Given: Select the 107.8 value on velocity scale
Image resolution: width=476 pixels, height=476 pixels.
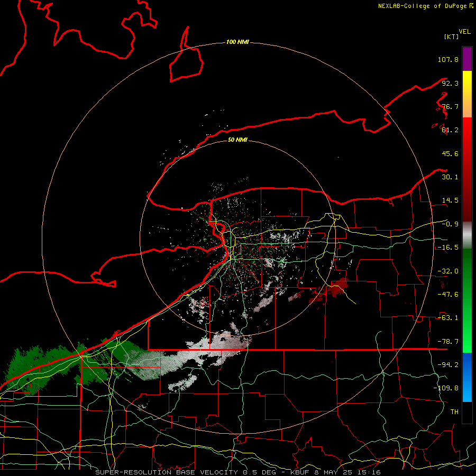Looking at the screenshot, I should (448, 59).
